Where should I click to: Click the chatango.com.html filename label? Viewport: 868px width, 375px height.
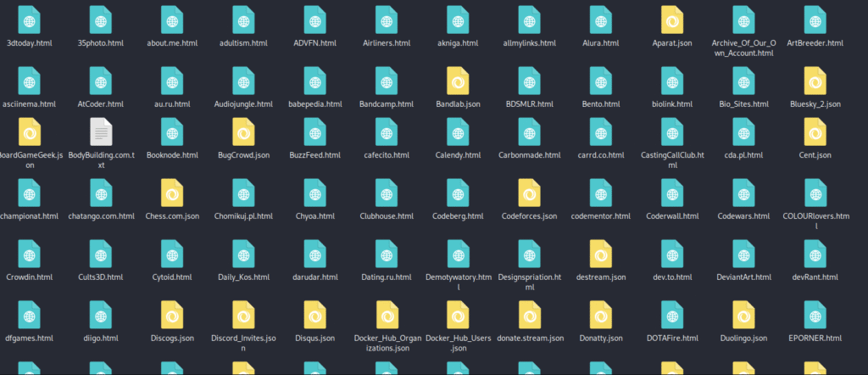pyautogui.click(x=101, y=216)
